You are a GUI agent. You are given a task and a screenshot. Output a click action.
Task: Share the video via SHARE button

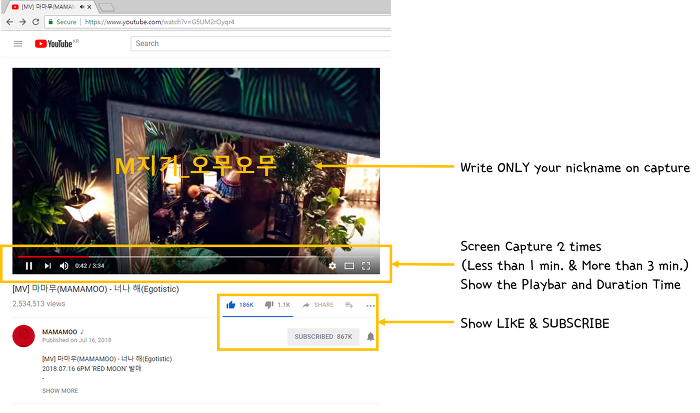click(318, 305)
